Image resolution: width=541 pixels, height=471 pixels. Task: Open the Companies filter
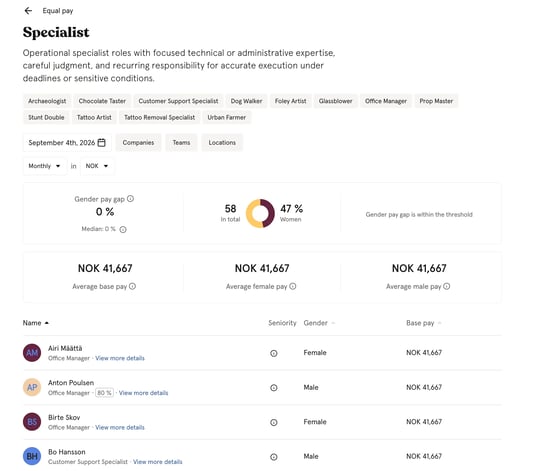[x=138, y=143]
